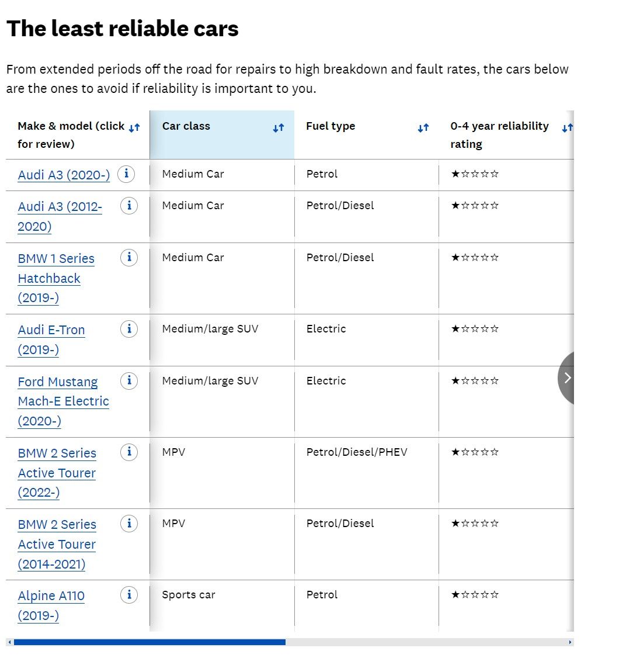Click the scrollbar right arrow

pyautogui.click(x=570, y=642)
